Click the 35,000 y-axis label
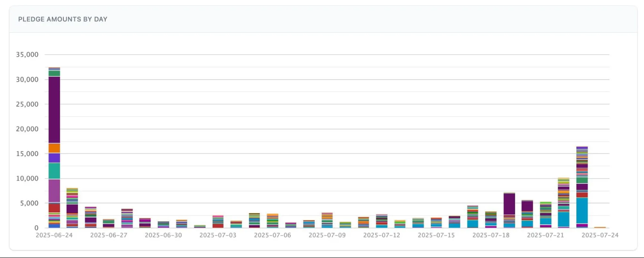Image resolution: width=644 pixels, height=258 pixels. point(27,55)
